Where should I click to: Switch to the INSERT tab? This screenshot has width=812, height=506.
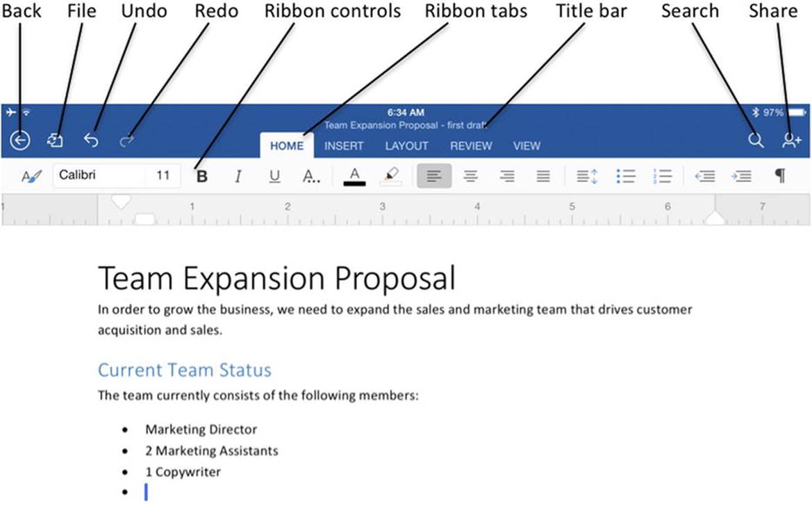click(344, 146)
